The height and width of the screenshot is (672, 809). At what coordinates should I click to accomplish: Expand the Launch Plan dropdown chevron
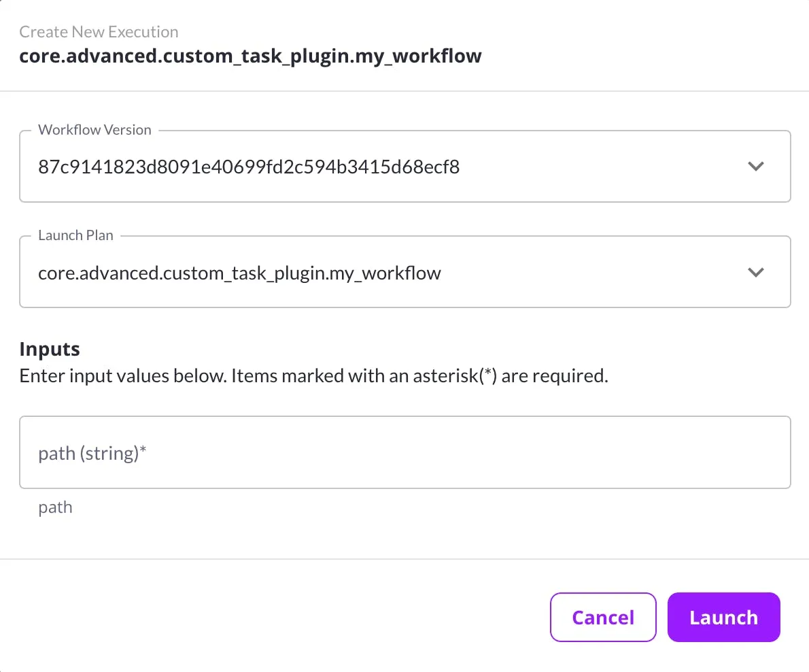click(755, 272)
